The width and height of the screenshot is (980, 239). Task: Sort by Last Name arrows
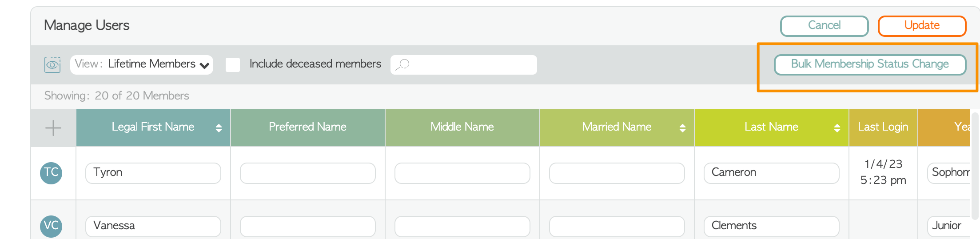click(837, 128)
